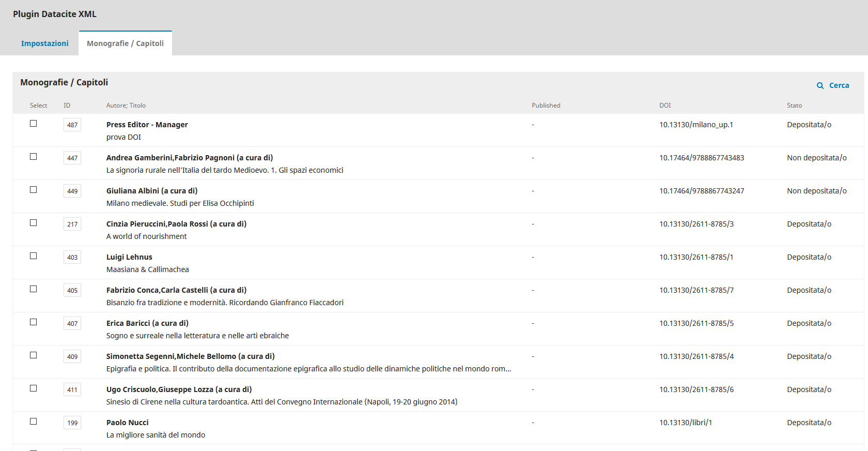Click the Autore; Titolo column header
The width and height of the screenshot is (868, 451).
[x=126, y=106]
